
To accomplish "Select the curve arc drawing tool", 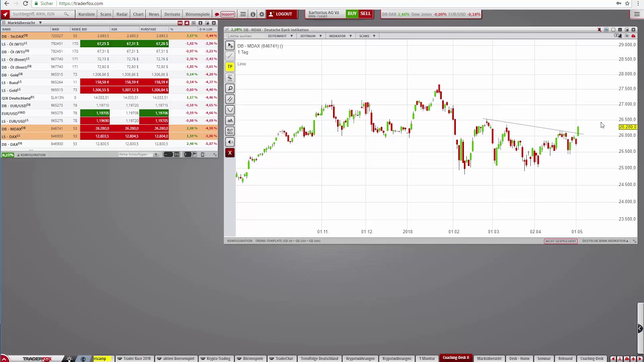I will pyautogui.click(x=230, y=110).
